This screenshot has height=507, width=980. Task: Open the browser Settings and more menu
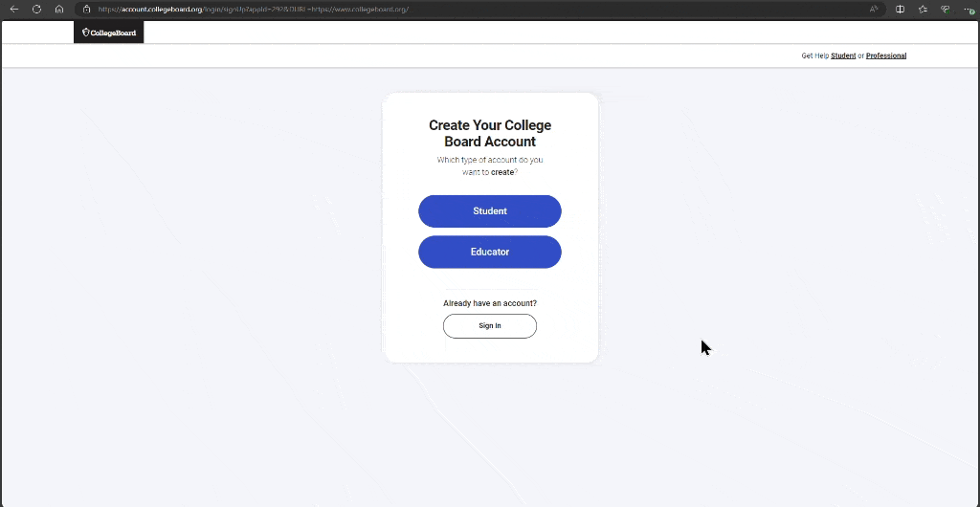click(969, 10)
